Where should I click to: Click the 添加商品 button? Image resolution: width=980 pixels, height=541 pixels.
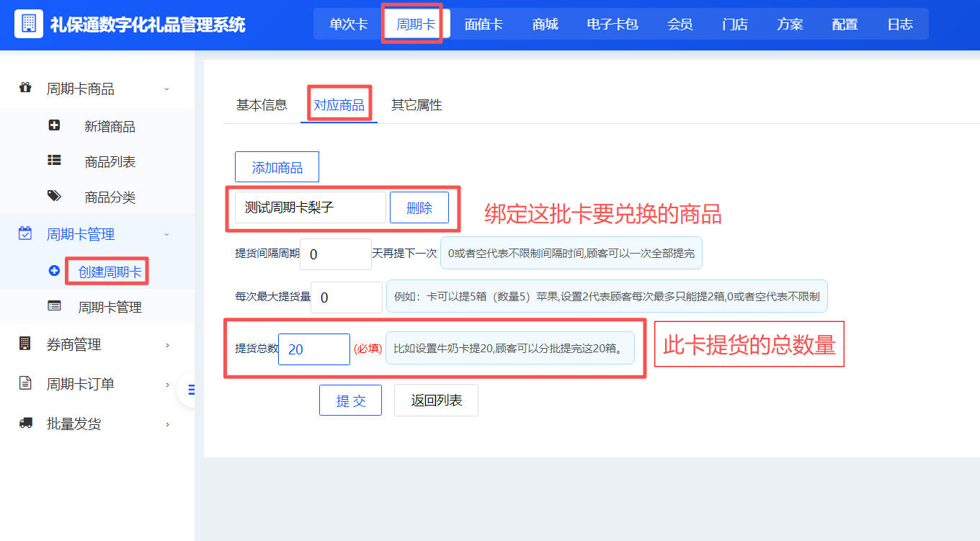[x=277, y=166]
